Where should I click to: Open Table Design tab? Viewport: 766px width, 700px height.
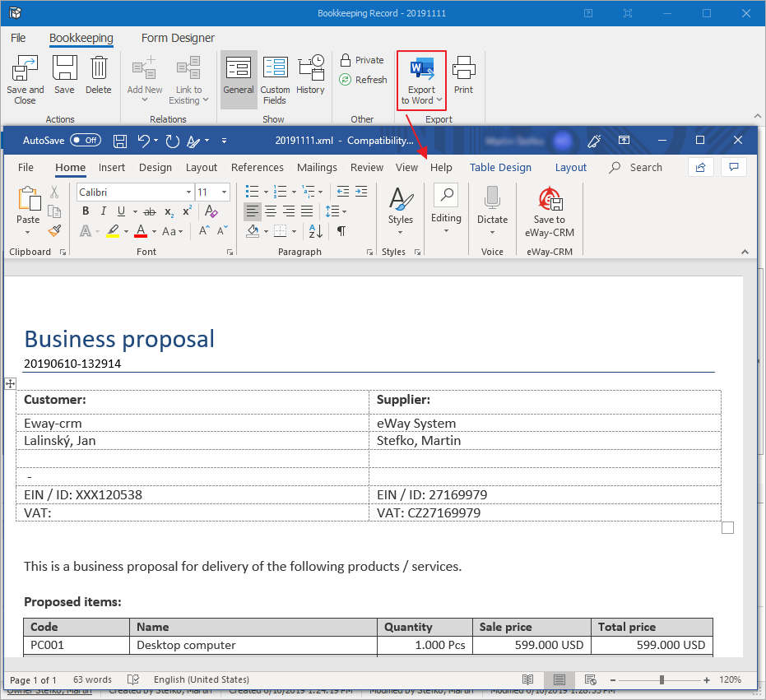[500, 168]
